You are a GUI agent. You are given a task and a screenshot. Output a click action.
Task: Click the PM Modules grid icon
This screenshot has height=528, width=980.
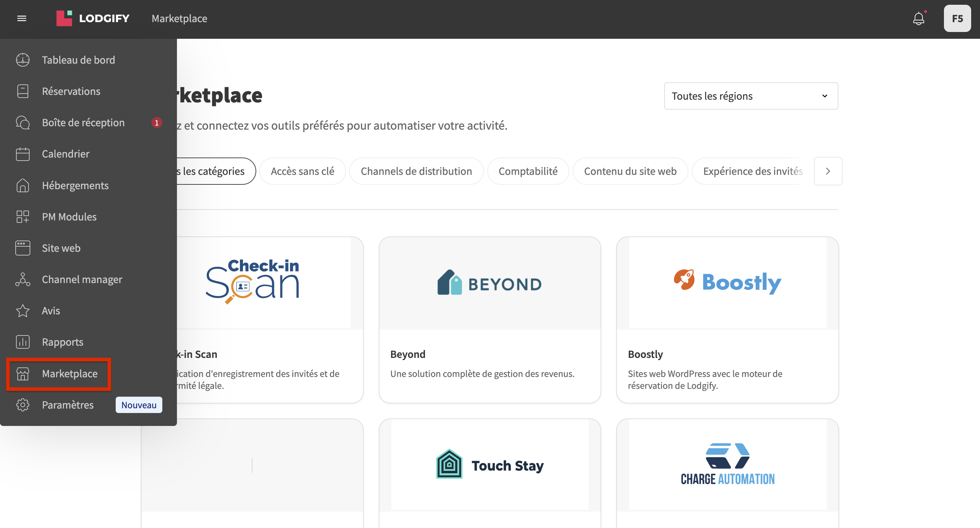point(22,216)
